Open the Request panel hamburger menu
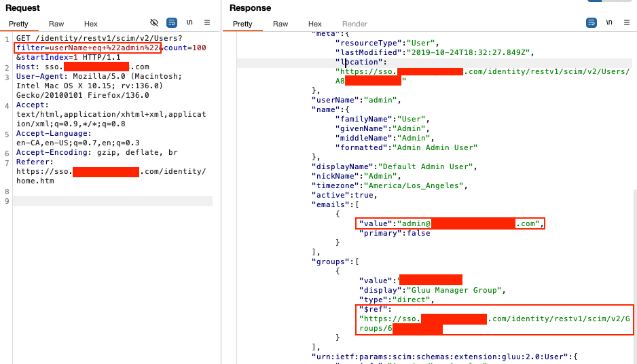The height and width of the screenshot is (364, 637). 207,22
